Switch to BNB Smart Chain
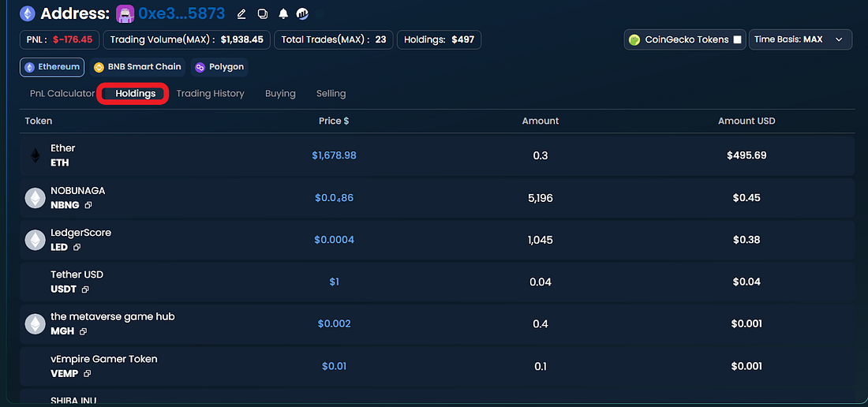Screen dimensions: 868x407 tap(138, 67)
